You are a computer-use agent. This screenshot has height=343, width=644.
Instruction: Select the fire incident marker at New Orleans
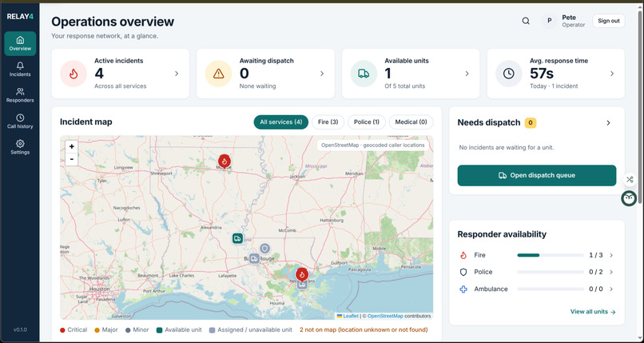[302, 274]
